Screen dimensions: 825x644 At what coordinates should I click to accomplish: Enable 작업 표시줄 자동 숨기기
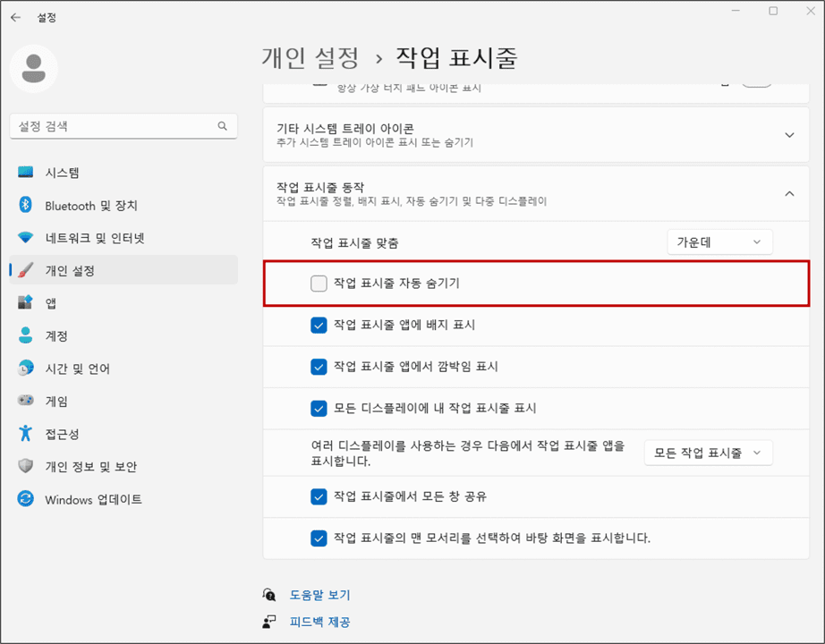click(x=319, y=283)
